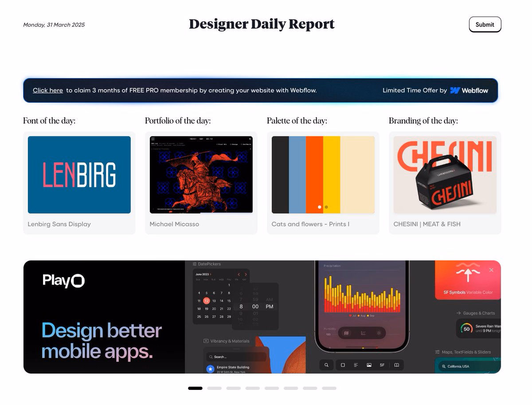Click the SF Symbols close X icon
Viewport: 532px width, 405px height.
pyautogui.click(x=491, y=270)
